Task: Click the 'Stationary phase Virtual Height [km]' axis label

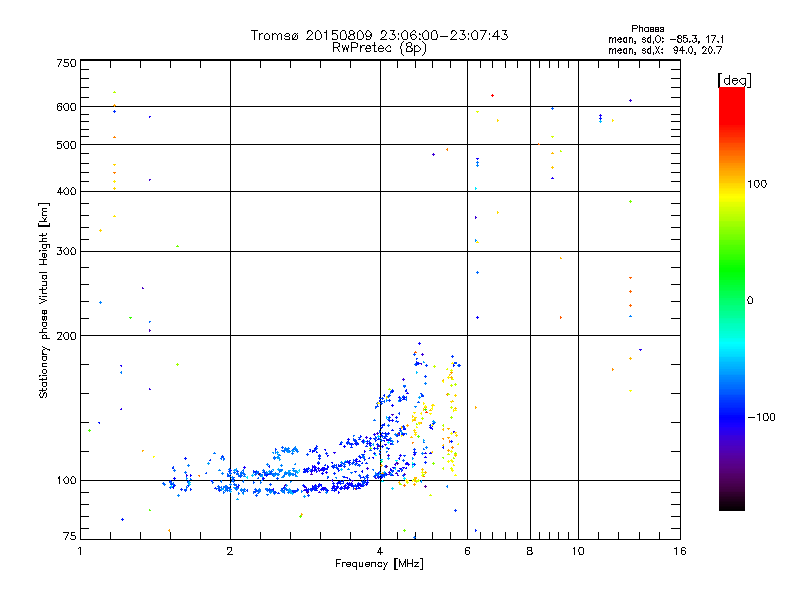Action: (44, 301)
